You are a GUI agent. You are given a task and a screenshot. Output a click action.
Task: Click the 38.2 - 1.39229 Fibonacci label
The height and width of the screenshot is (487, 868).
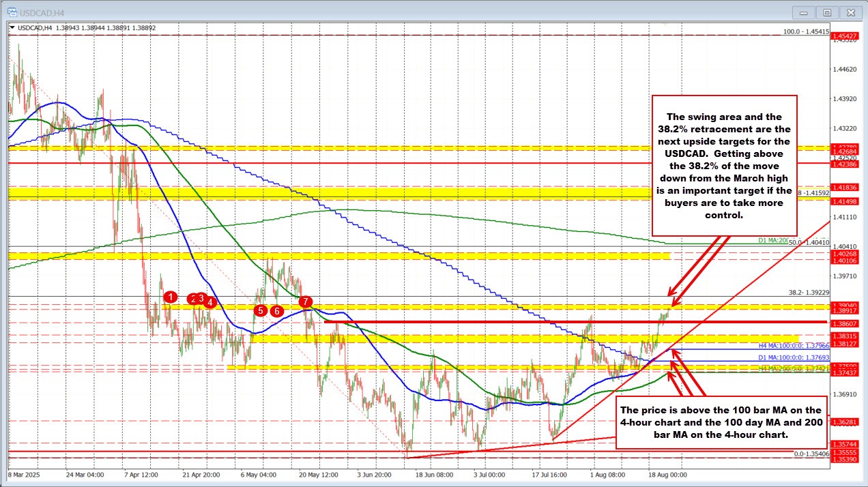(x=804, y=292)
